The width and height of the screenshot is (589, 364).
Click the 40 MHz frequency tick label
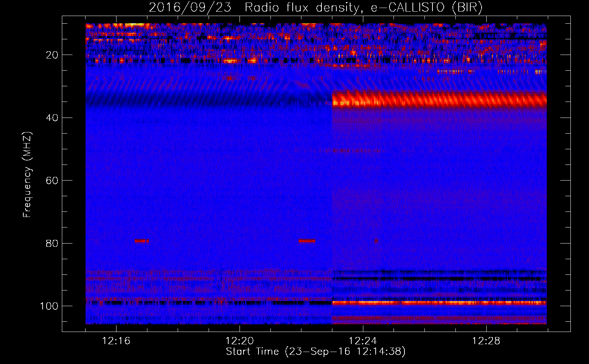52,118
